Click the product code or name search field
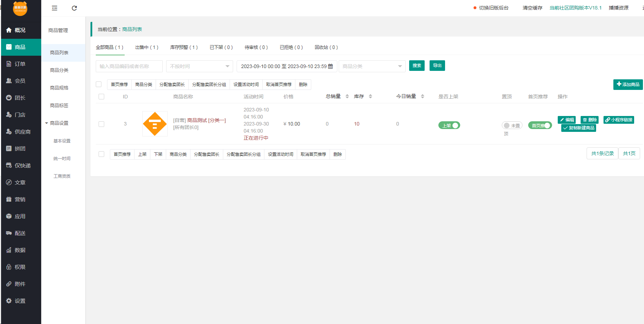The width and height of the screenshot is (644, 324). [129, 66]
